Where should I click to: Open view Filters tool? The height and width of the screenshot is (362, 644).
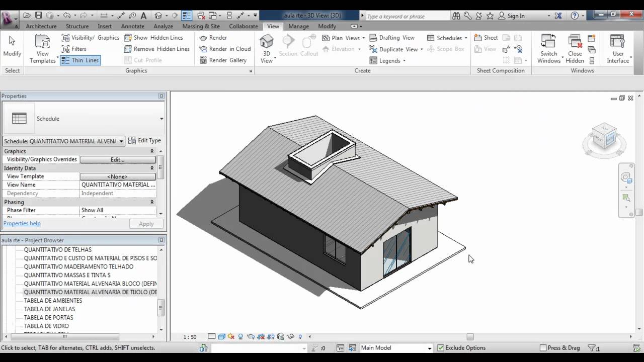(x=74, y=49)
